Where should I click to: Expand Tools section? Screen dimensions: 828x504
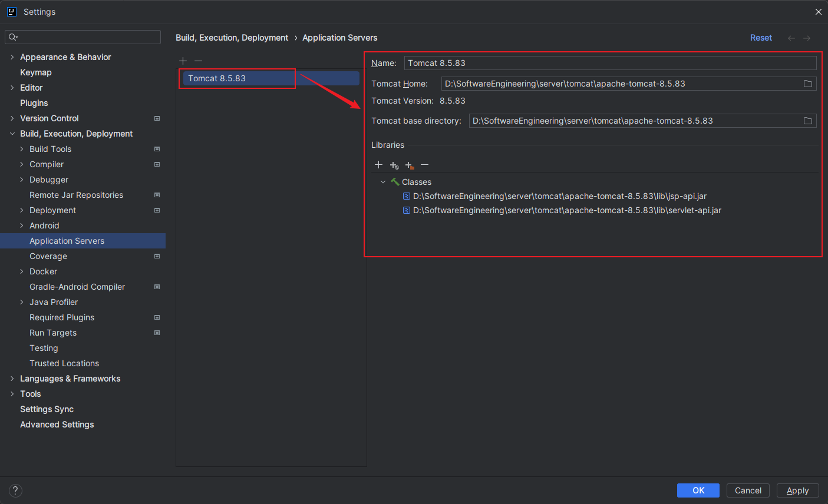pos(12,394)
